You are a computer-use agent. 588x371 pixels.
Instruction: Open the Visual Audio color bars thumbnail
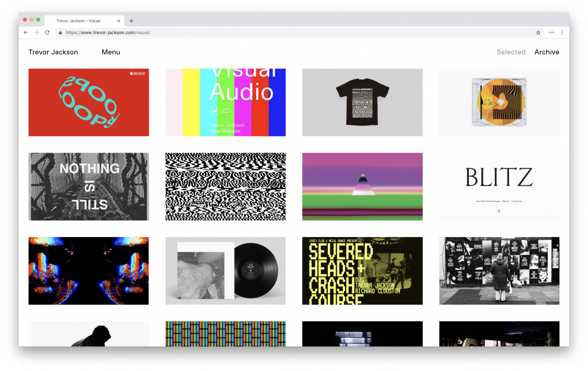(225, 102)
